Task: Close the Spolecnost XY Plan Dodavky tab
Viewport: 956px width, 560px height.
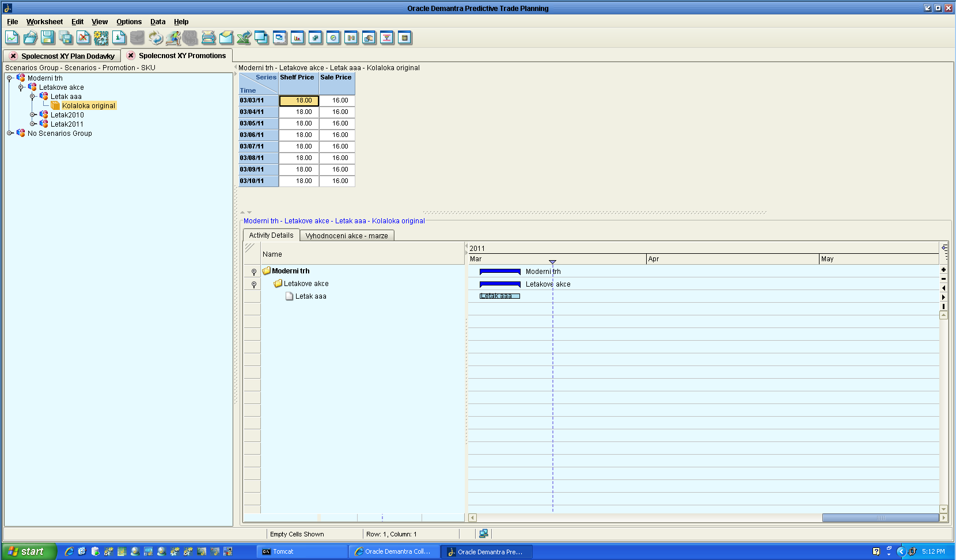Action: (13, 56)
